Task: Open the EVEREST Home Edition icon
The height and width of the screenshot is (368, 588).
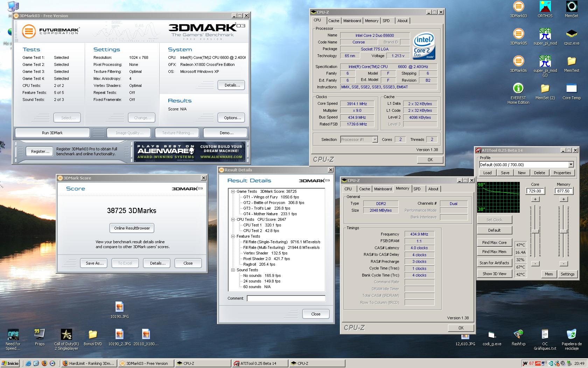Action: [x=518, y=94]
